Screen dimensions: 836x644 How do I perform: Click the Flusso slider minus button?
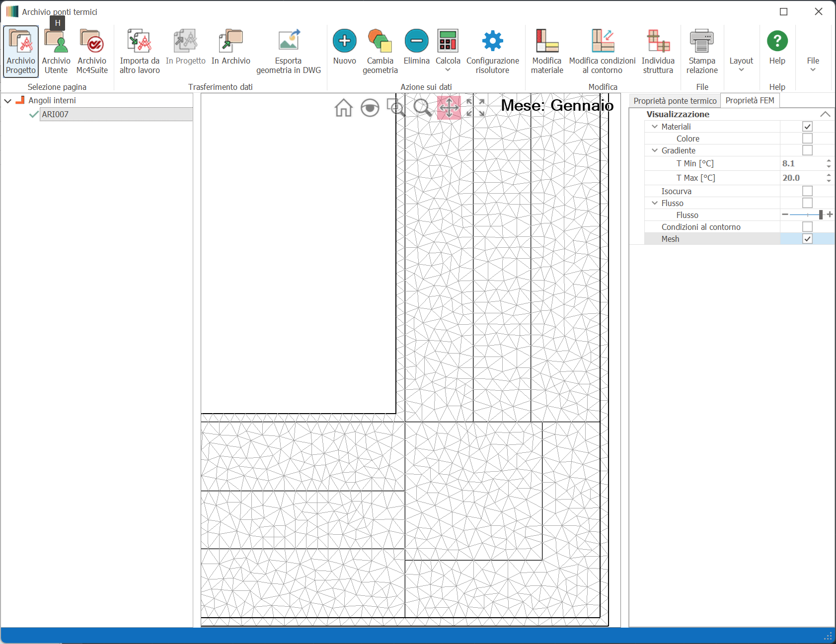point(785,215)
